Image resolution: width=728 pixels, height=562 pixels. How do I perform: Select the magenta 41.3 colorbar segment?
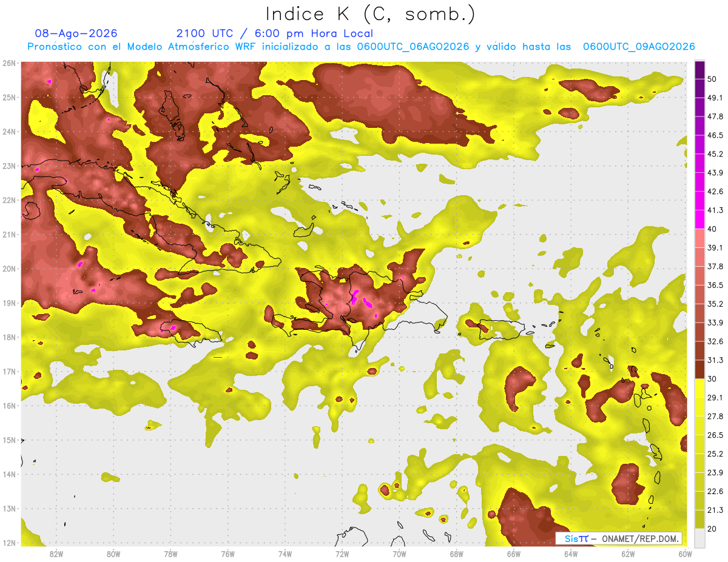click(x=699, y=219)
